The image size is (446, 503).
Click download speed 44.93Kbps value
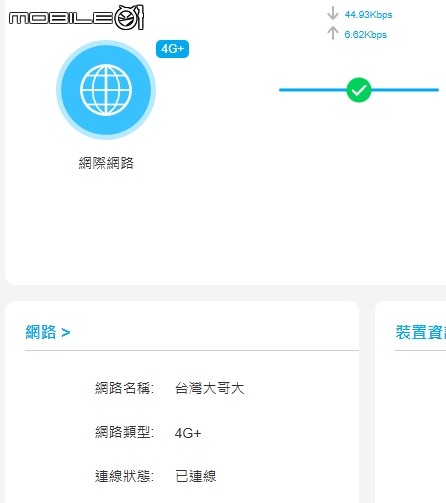click(368, 15)
